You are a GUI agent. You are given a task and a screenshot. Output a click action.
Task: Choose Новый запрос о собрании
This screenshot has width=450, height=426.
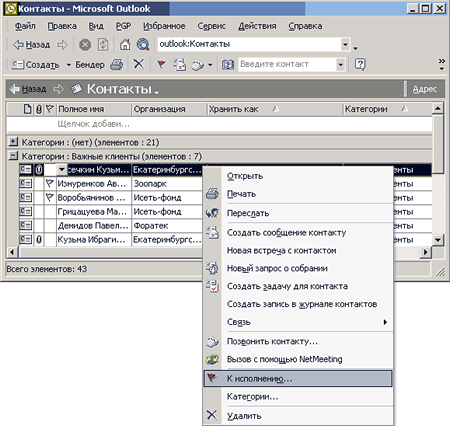tap(298, 268)
